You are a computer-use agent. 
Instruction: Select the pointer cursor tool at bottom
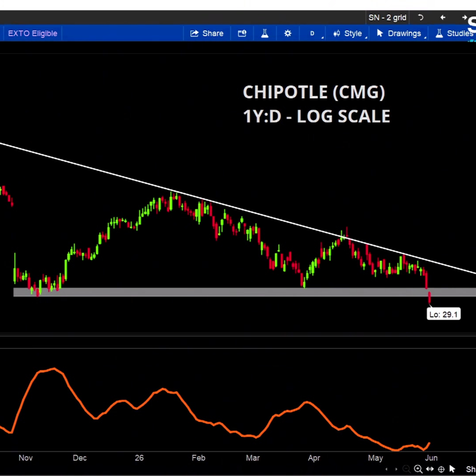pos(452,469)
